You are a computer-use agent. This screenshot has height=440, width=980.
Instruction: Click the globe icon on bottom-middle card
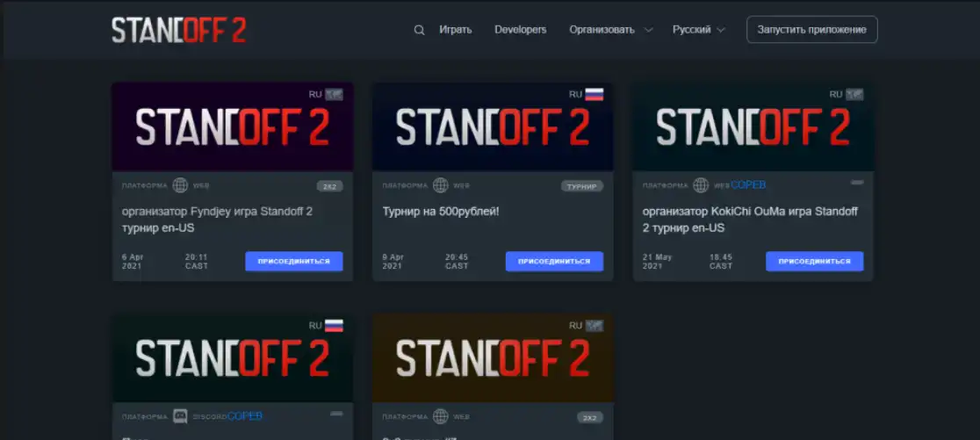click(x=441, y=416)
